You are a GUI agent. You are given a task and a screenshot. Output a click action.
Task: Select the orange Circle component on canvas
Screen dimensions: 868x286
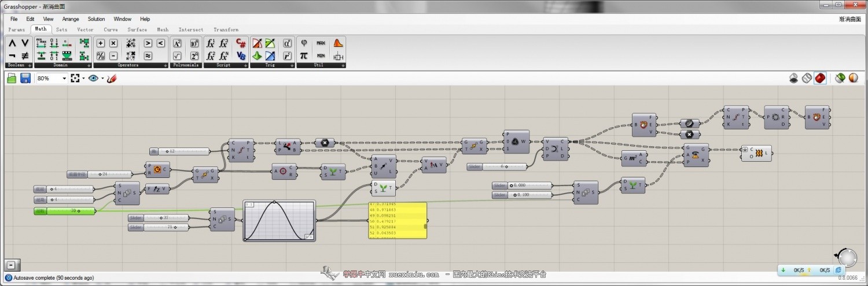coord(157,170)
